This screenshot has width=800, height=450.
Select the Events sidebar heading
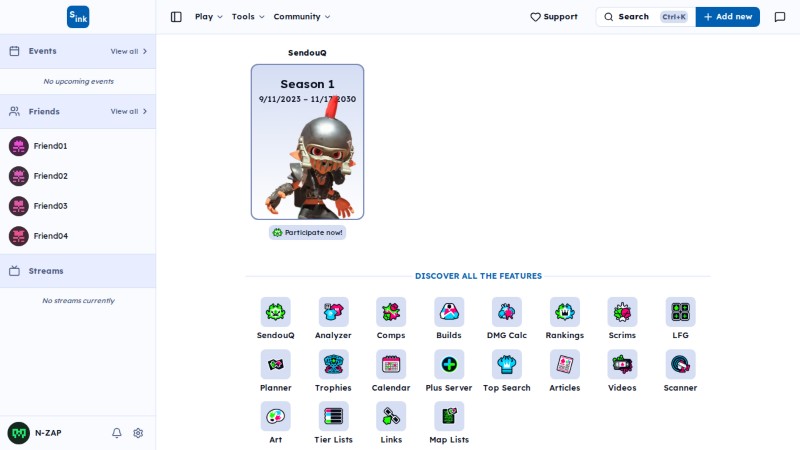click(42, 51)
